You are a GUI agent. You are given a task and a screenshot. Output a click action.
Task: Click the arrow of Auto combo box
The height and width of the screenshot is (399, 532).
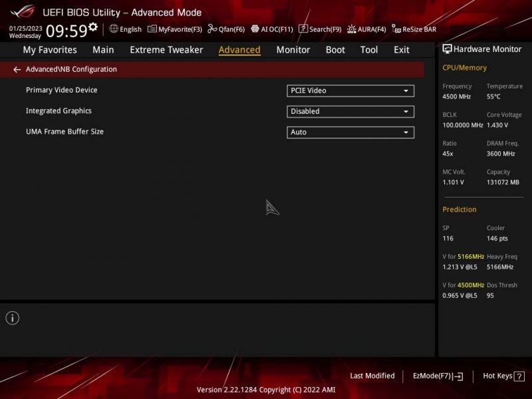[x=406, y=132]
